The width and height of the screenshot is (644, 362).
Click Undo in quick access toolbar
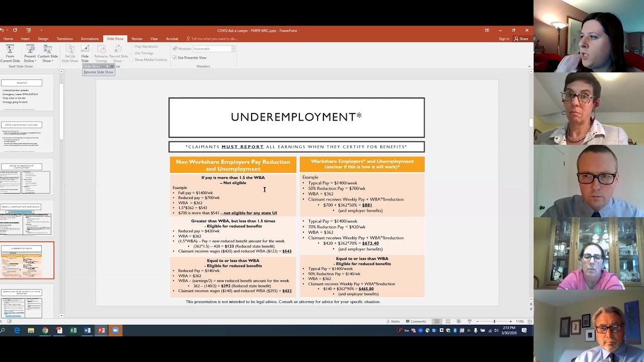point(3,30)
